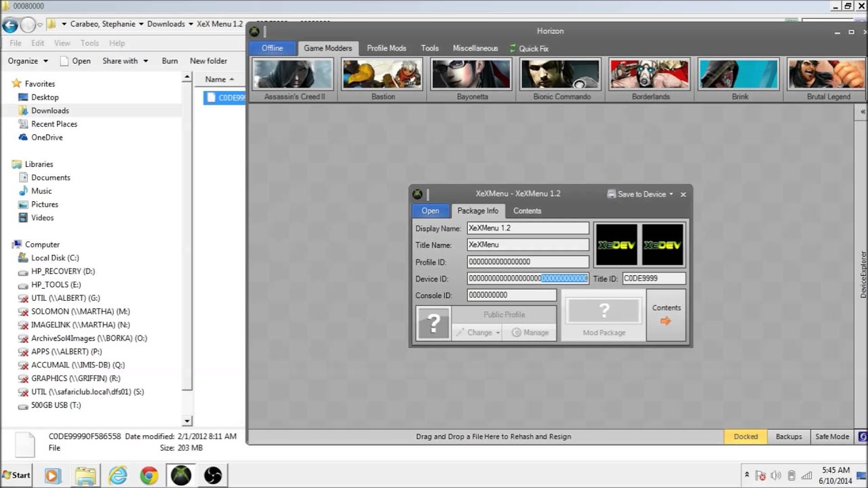Click the Open tab in XeXMenu dialog

point(430,211)
